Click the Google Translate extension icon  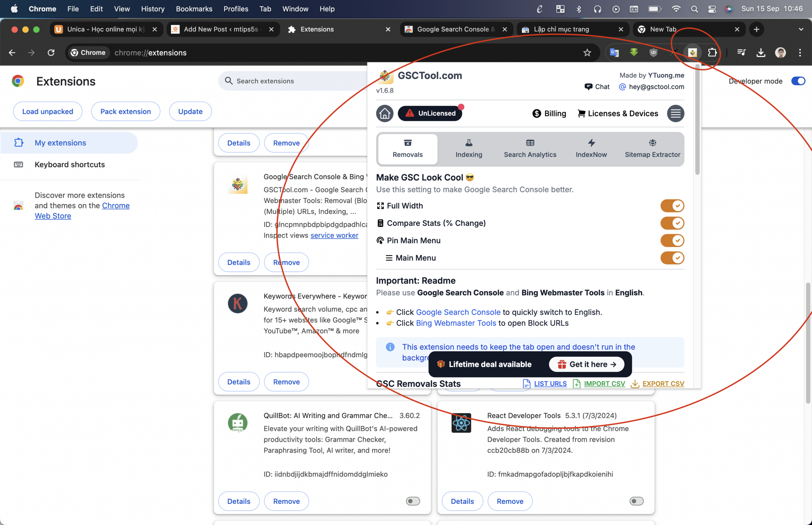(614, 53)
